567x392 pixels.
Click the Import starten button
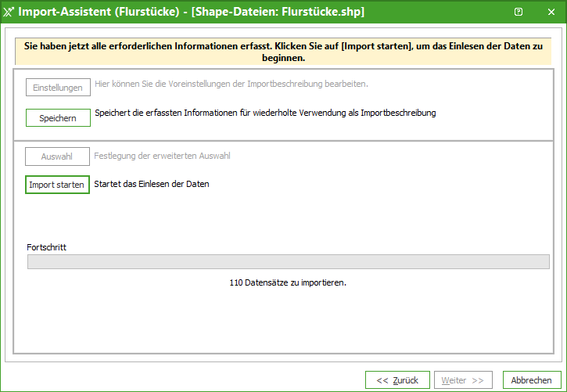coord(57,185)
